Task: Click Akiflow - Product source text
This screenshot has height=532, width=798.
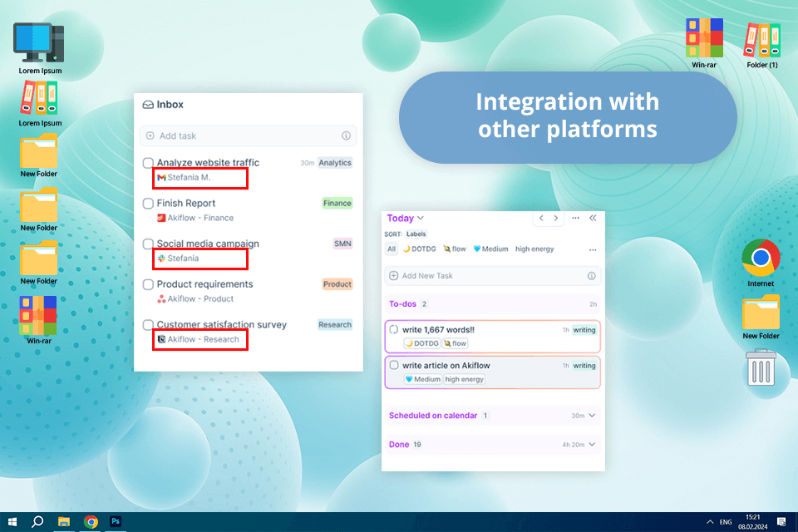Action: (200, 299)
